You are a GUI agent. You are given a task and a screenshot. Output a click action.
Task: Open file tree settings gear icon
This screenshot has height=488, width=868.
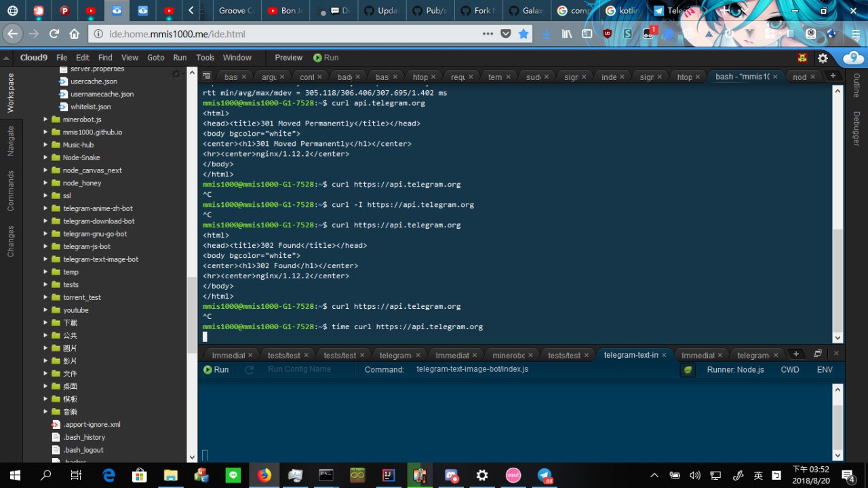[176, 74]
